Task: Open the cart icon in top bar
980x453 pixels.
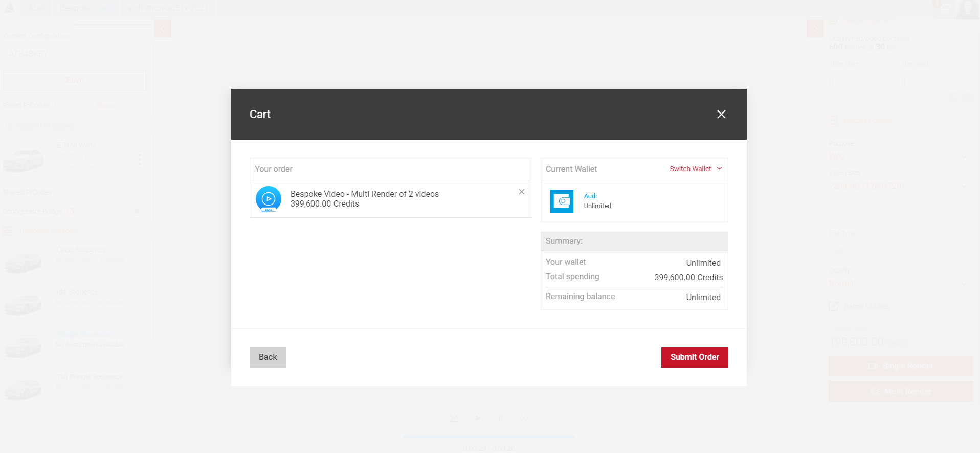Action: pos(944,9)
